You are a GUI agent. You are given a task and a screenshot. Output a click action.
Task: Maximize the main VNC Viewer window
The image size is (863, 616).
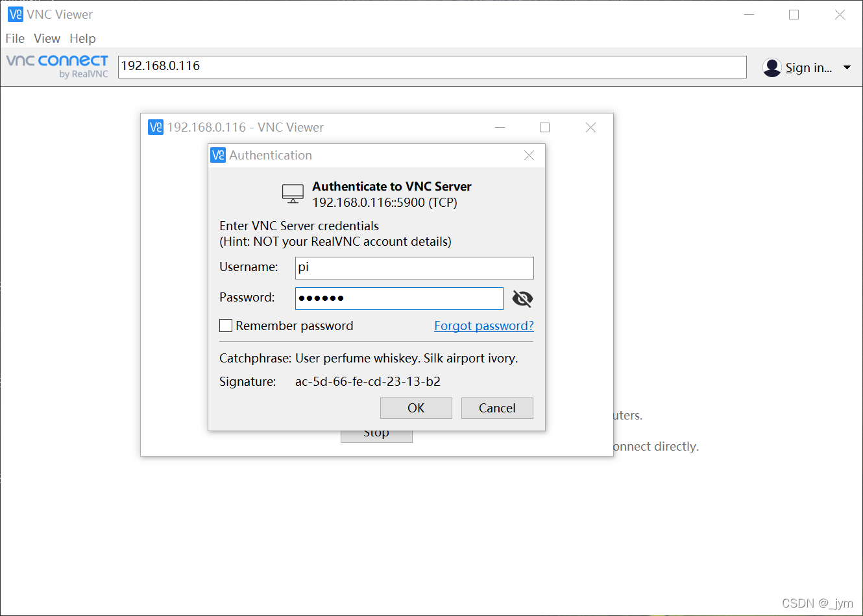click(x=794, y=14)
